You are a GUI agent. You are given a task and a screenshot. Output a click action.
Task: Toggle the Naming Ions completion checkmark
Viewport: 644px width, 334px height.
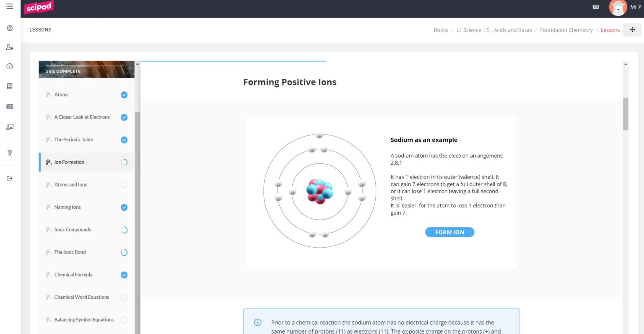[124, 207]
